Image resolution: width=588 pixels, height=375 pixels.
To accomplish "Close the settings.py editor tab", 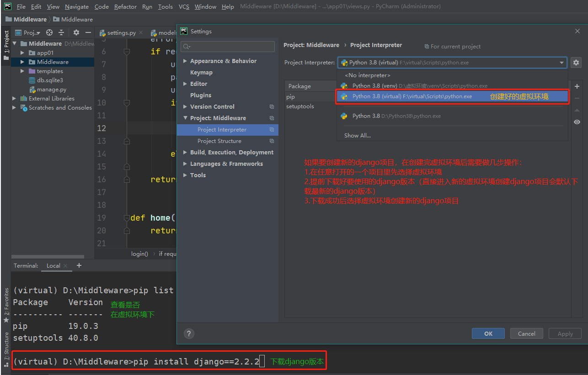I will click(141, 33).
